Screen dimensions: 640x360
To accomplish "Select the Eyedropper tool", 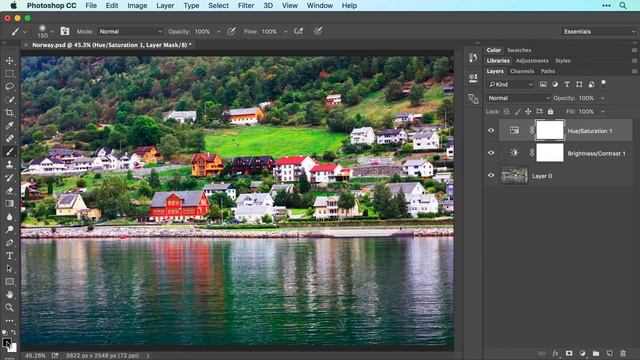I will 9,126.
